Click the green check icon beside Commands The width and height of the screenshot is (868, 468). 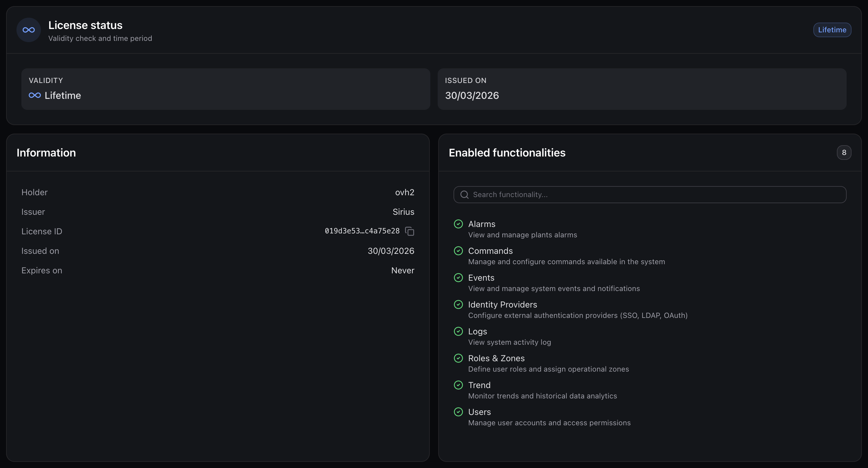[458, 251]
